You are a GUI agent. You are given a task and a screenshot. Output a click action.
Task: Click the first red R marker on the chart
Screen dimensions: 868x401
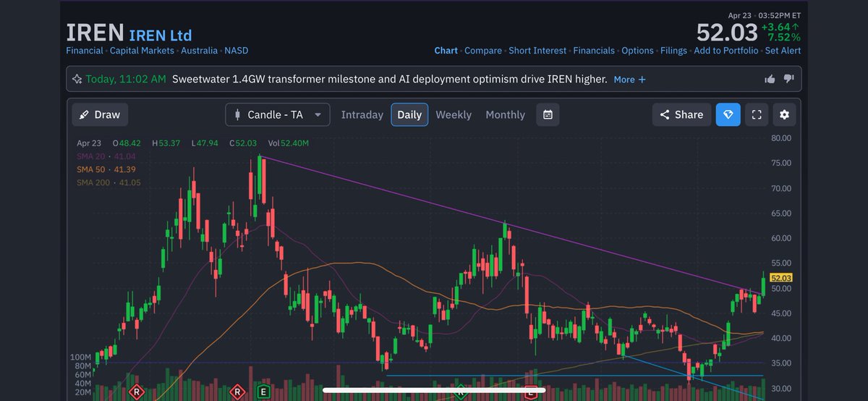[x=136, y=392]
